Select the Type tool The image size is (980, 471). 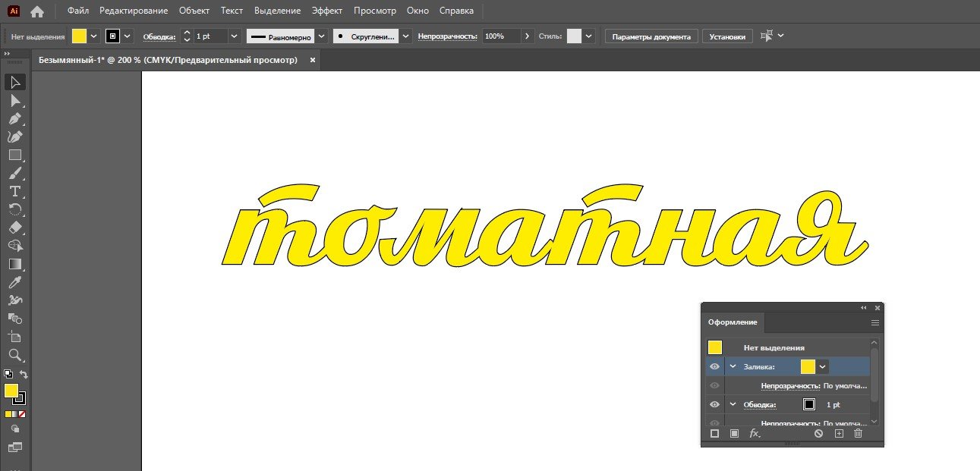pos(14,191)
